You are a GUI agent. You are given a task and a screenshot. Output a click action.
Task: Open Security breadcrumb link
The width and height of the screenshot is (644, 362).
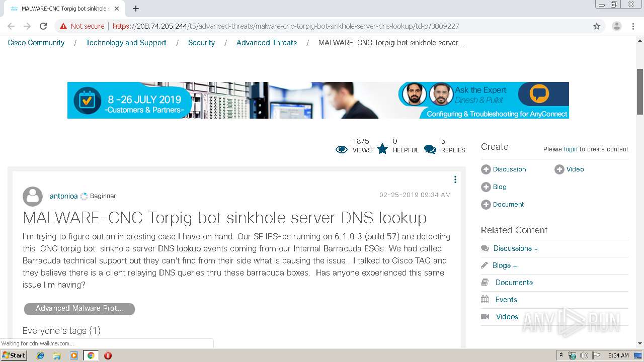click(201, 43)
